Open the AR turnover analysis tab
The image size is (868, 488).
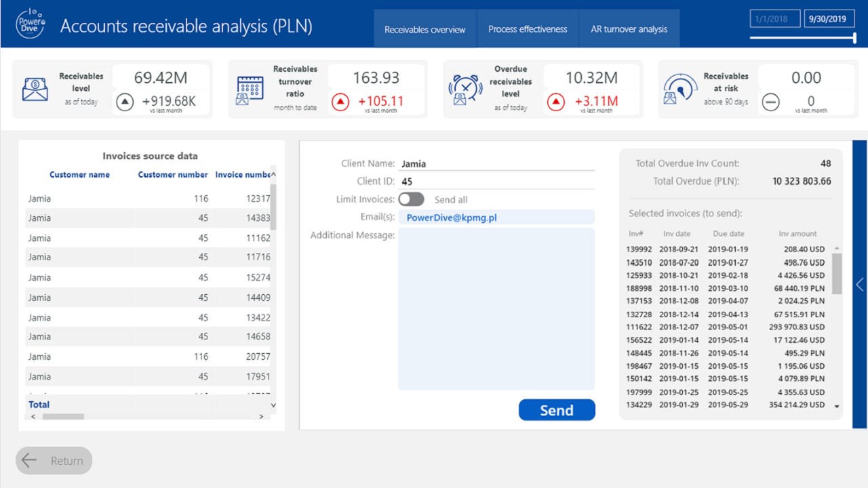click(629, 29)
